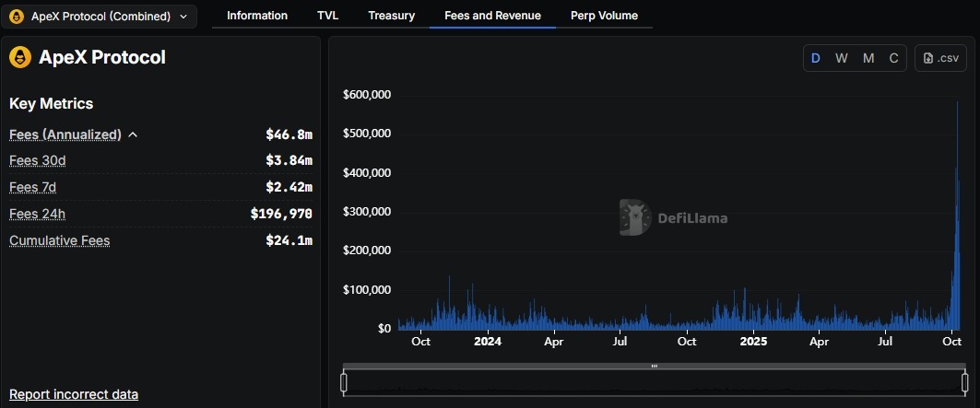
Task: Select the Fees and Revenue tab
Action: pos(492,16)
